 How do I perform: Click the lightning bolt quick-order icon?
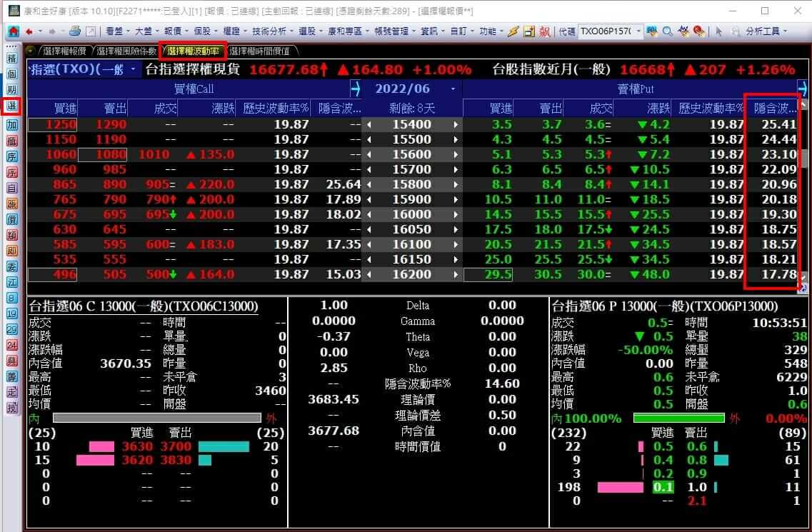[x=513, y=31]
